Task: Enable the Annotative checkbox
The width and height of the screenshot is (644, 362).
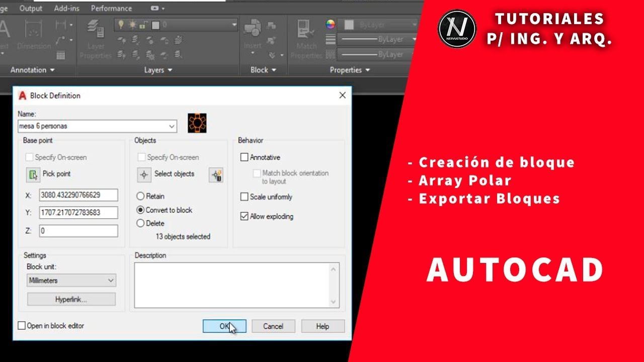Action: coord(245,157)
